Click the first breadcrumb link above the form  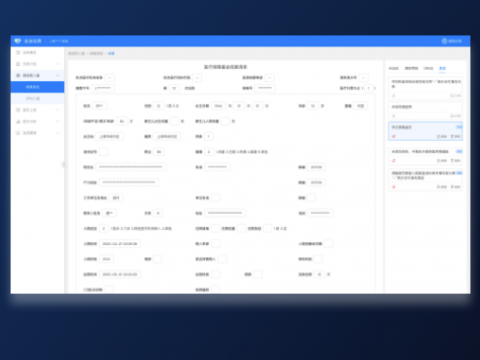tap(76, 54)
